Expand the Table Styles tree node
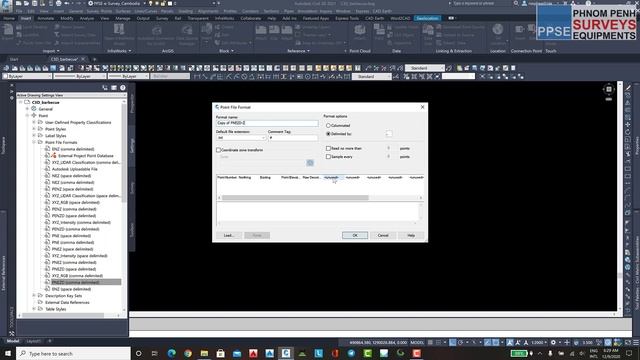This screenshot has width=640, height=360. (34, 309)
